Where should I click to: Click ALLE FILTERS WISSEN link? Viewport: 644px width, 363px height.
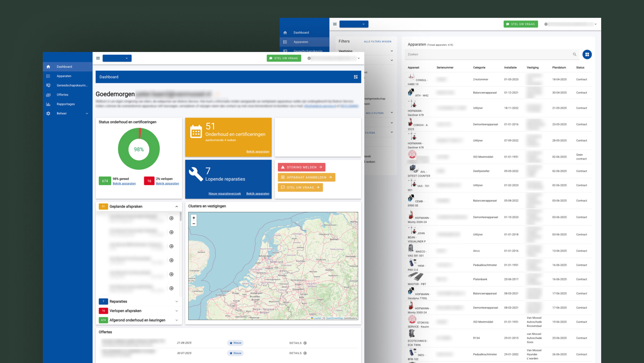377,42
